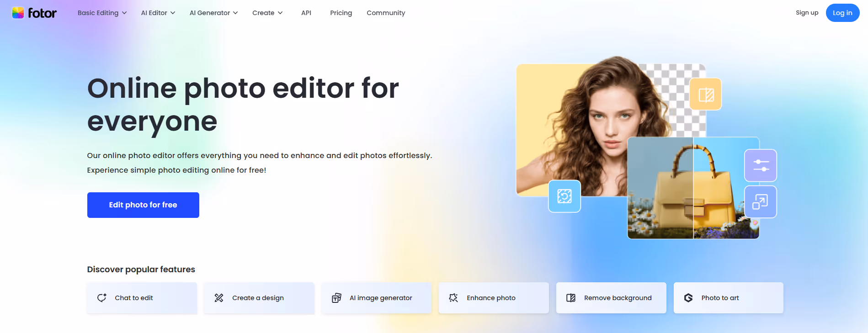Click the purple adjustment sliders tile

(761, 165)
